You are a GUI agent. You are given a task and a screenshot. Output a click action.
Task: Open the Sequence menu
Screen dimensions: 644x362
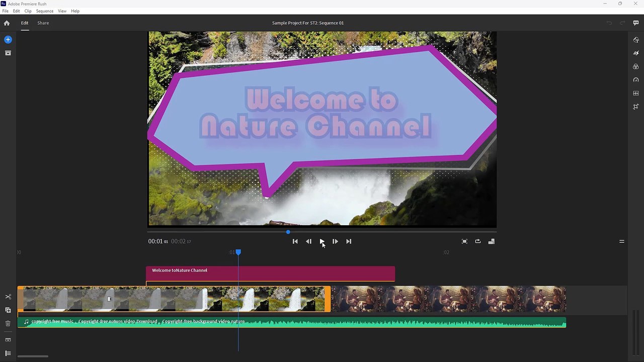(45, 11)
